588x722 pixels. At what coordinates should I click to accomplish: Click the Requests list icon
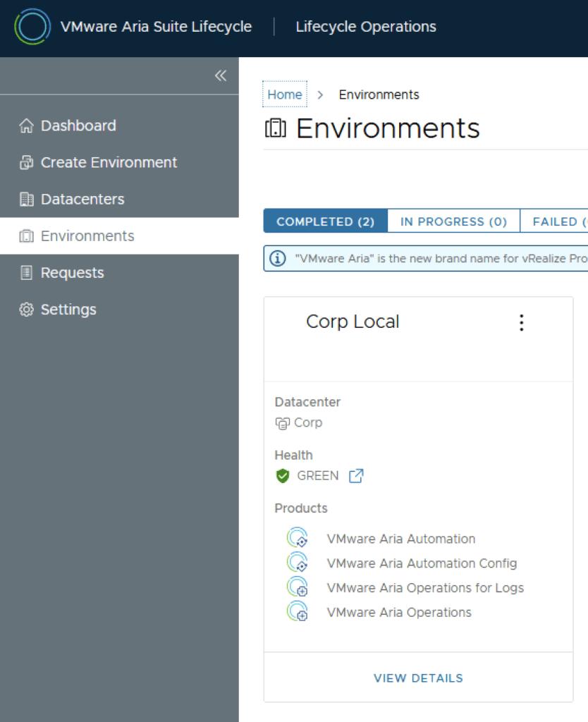(x=26, y=273)
